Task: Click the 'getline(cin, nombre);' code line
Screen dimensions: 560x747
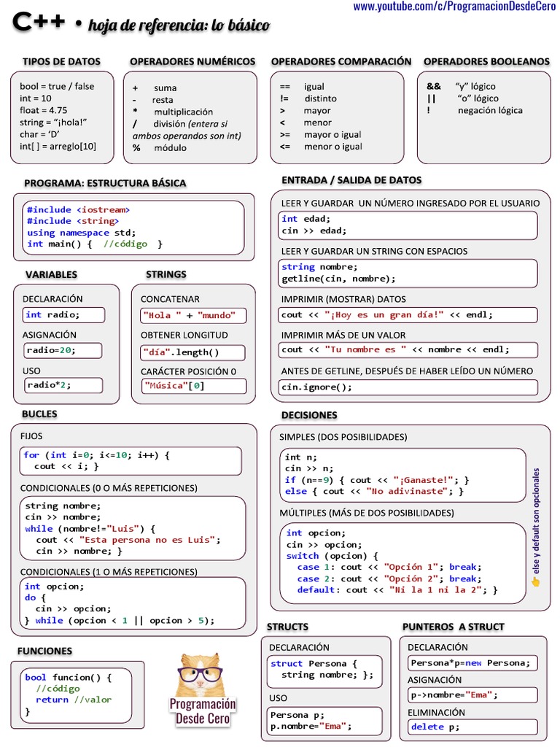Action: pyautogui.click(x=338, y=279)
